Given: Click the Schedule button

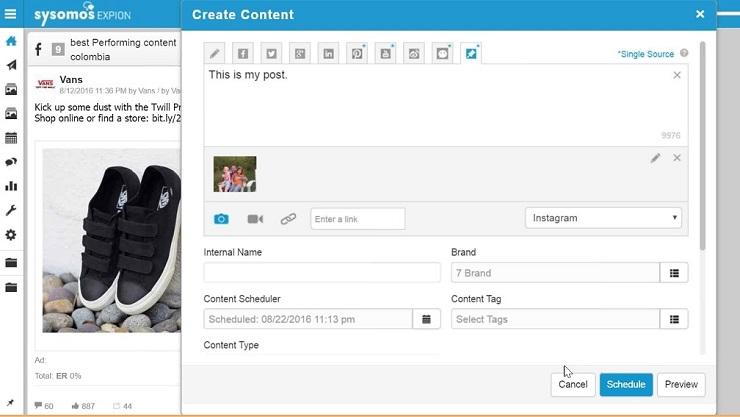Looking at the screenshot, I should click(x=626, y=384).
